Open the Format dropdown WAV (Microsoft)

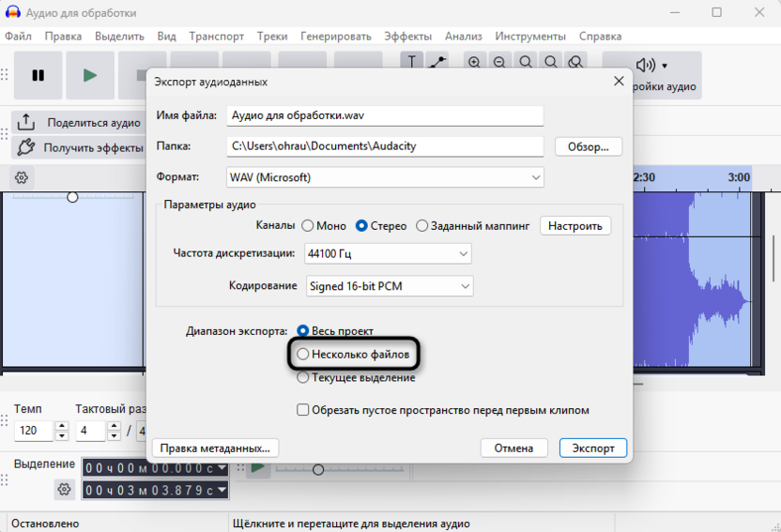click(385, 177)
